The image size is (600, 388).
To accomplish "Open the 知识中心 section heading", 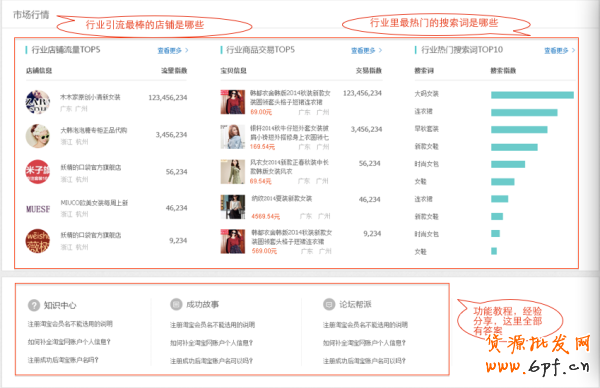I will [x=60, y=305].
